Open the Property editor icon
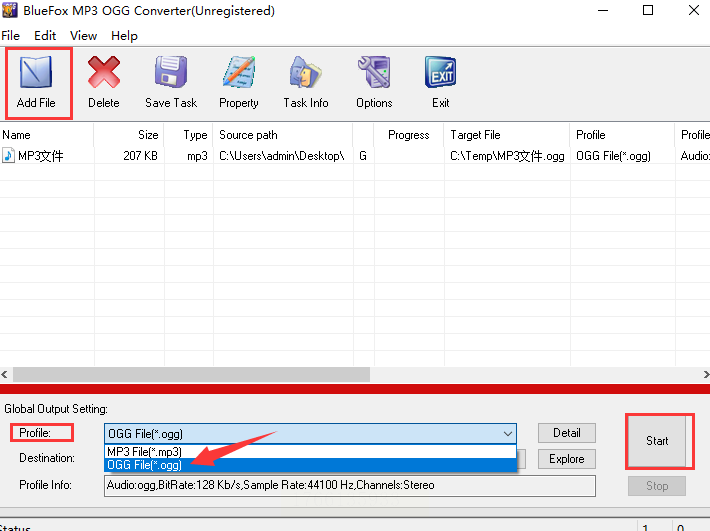Image resolution: width=710 pixels, height=531 pixels. pyautogui.click(x=239, y=72)
